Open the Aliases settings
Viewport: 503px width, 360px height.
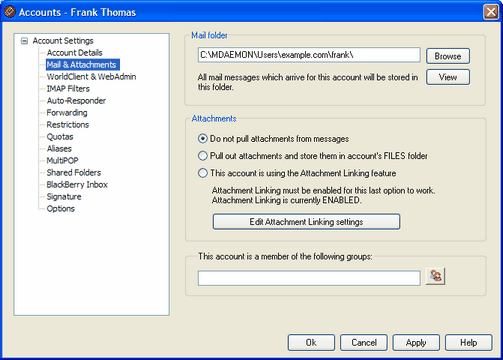pyautogui.click(x=59, y=149)
